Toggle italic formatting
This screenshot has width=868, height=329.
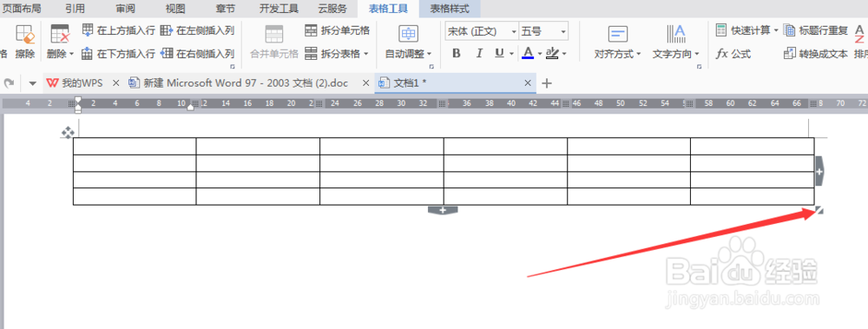[479, 54]
